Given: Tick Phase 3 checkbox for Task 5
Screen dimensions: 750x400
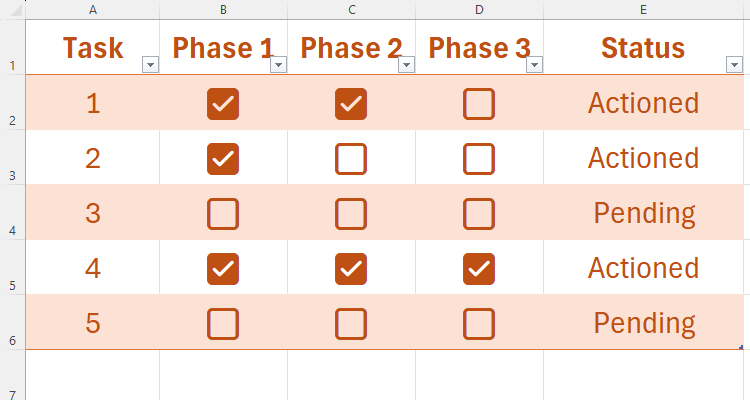Looking at the screenshot, I should tap(479, 323).
